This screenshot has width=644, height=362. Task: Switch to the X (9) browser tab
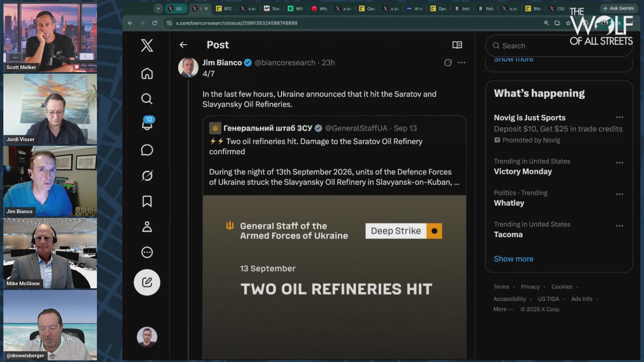coord(176,9)
